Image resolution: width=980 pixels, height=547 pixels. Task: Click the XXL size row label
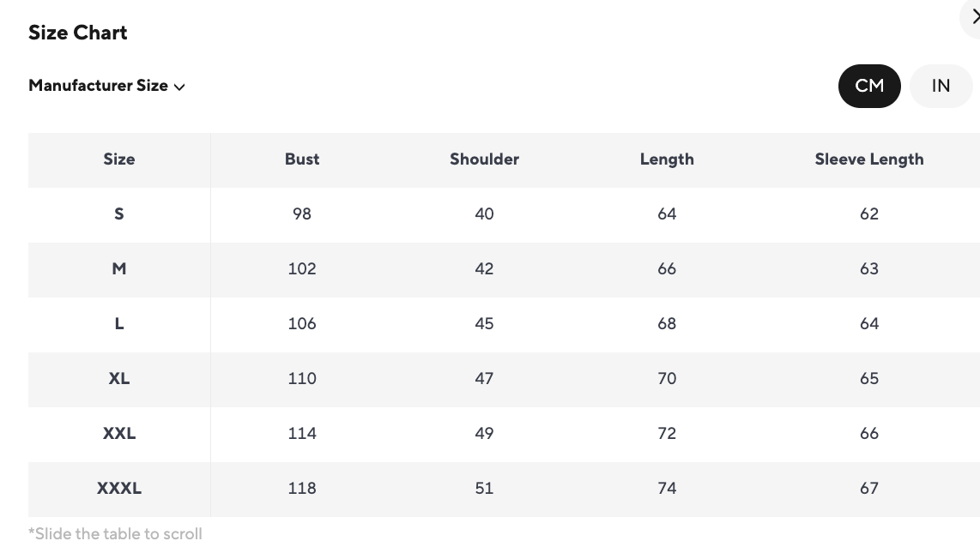[x=119, y=434]
